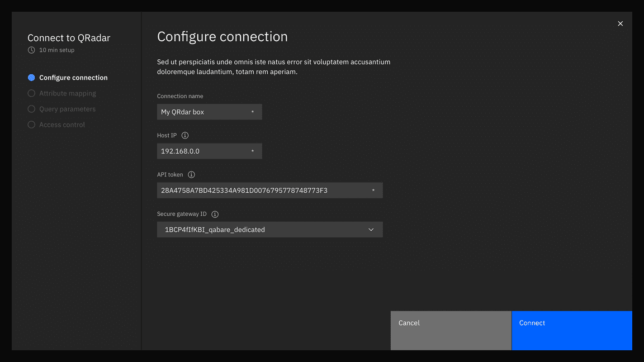Select the Query parameters step
This screenshot has height=362, width=644.
67,108
